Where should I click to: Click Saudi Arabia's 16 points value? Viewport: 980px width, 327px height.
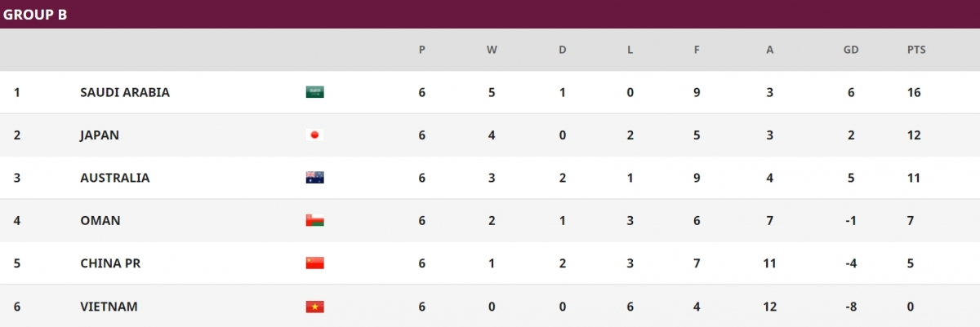[x=913, y=92]
